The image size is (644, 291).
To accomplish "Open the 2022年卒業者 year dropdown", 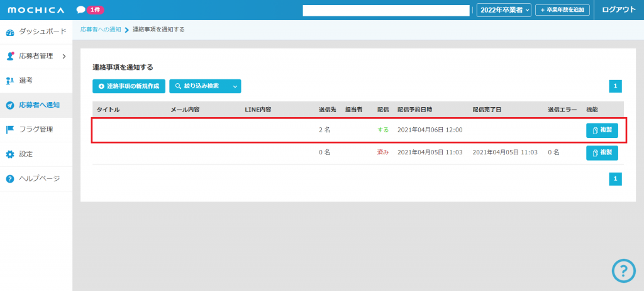I will tap(504, 10).
